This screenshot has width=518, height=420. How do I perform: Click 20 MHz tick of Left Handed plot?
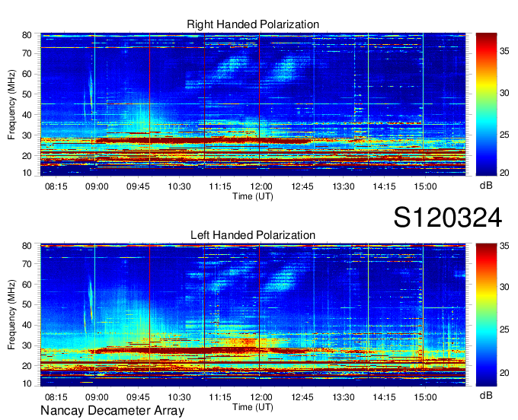(x=27, y=366)
